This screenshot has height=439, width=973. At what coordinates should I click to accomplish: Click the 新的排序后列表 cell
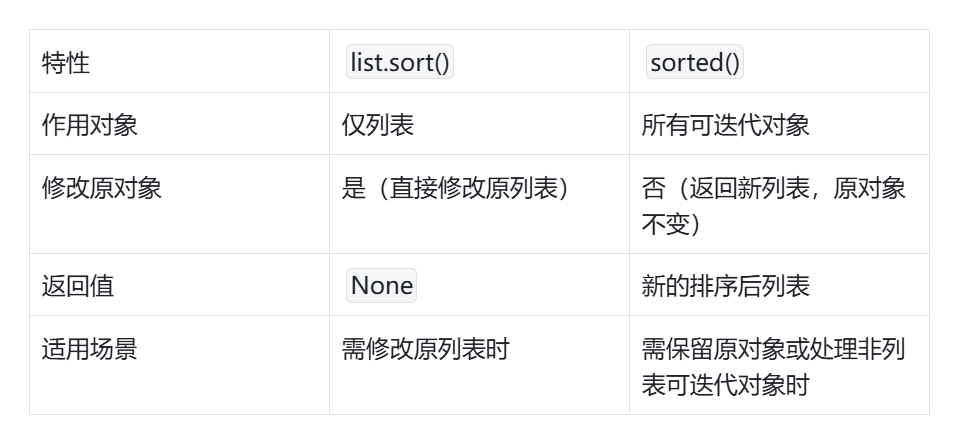tap(725, 286)
